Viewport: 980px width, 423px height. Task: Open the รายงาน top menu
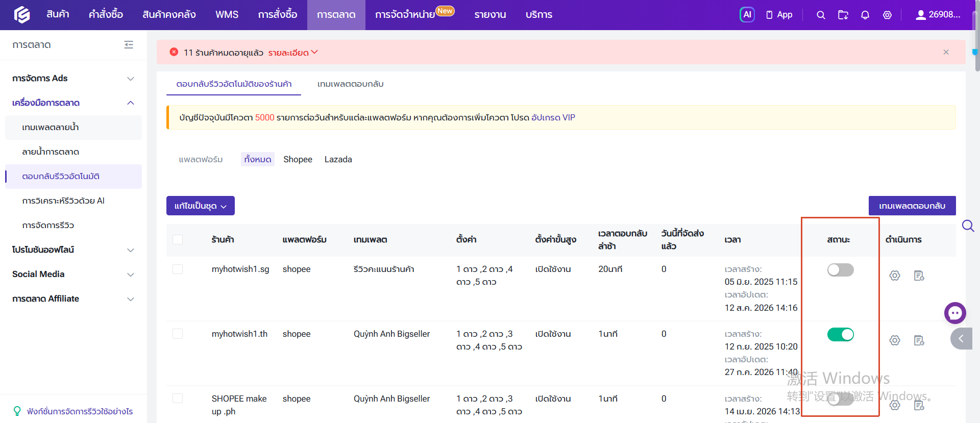(x=490, y=15)
